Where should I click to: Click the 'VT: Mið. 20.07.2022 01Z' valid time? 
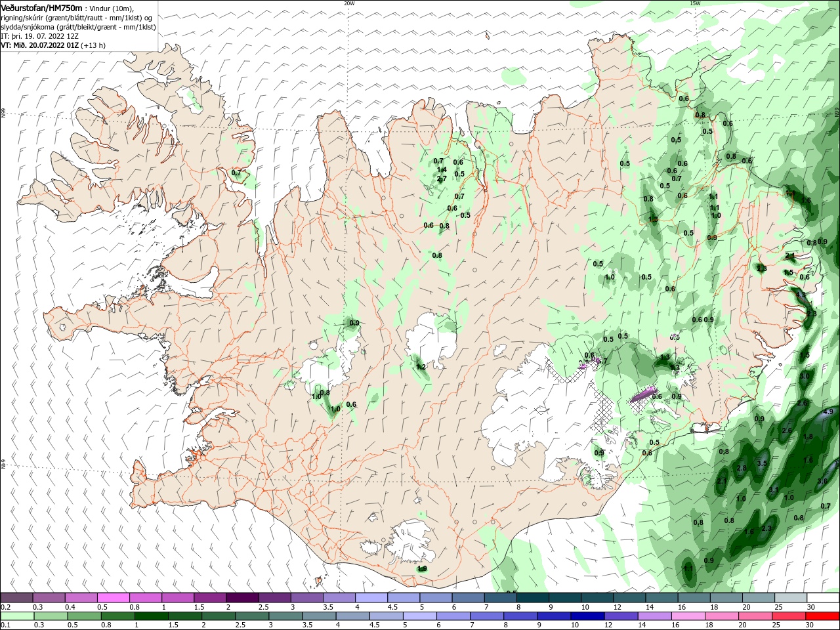40,45
